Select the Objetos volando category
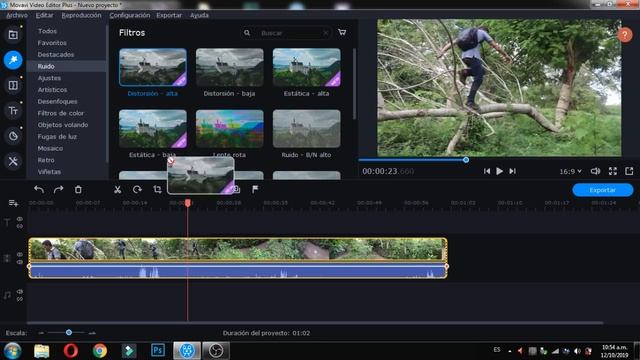 coord(62,125)
